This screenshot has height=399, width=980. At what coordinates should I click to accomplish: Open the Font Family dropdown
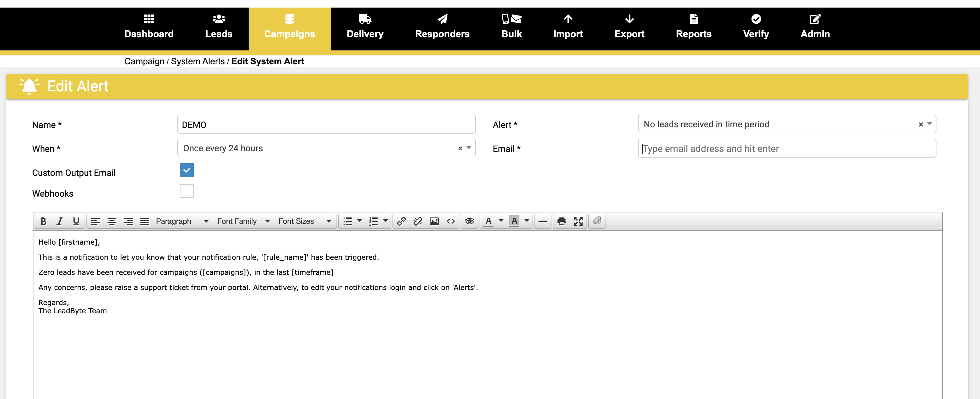point(244,221)
